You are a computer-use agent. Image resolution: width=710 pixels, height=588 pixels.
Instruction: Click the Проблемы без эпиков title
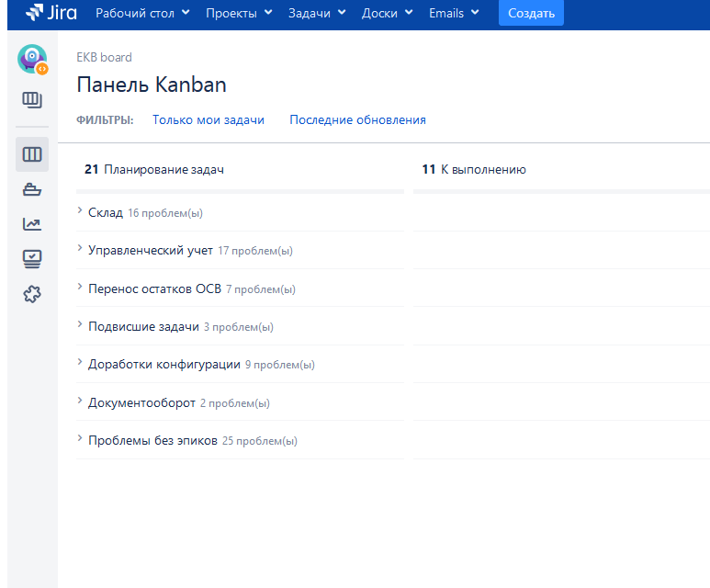153,440
